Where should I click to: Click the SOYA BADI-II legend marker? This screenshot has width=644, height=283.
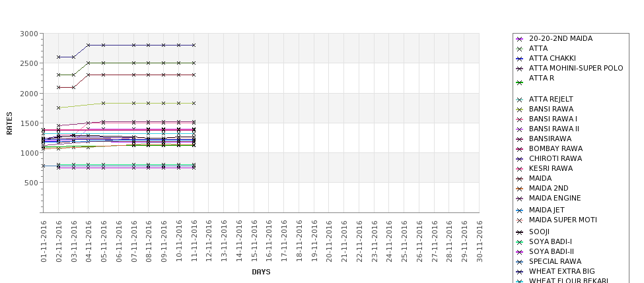tap(520, 252)
